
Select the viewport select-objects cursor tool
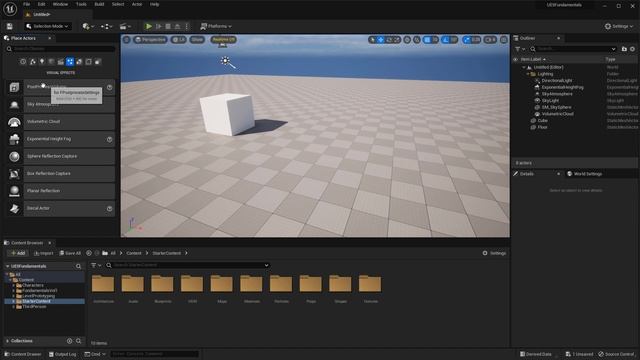tap(372, 40)
